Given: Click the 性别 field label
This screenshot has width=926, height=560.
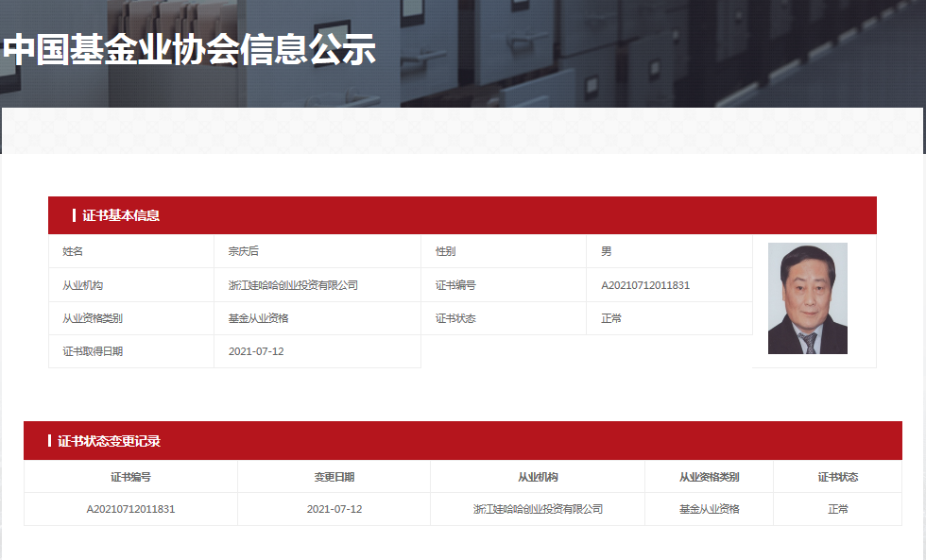Looking at the screenshot, I should pos(445,251).
